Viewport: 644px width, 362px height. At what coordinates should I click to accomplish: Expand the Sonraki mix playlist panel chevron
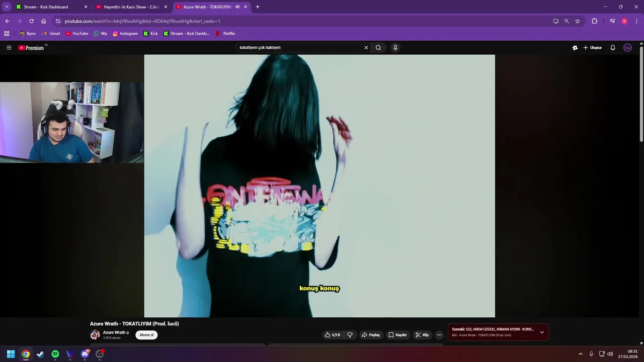(542, 332)
